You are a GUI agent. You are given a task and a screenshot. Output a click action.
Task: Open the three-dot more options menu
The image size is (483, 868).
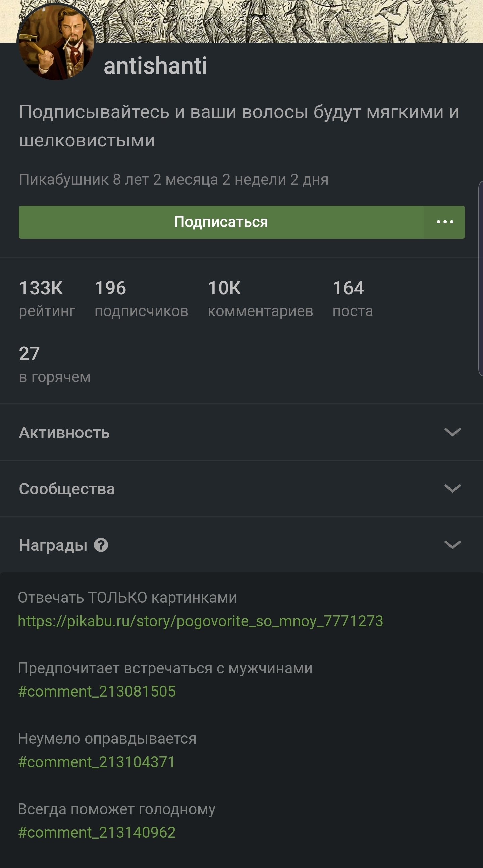tap(445, 222)
